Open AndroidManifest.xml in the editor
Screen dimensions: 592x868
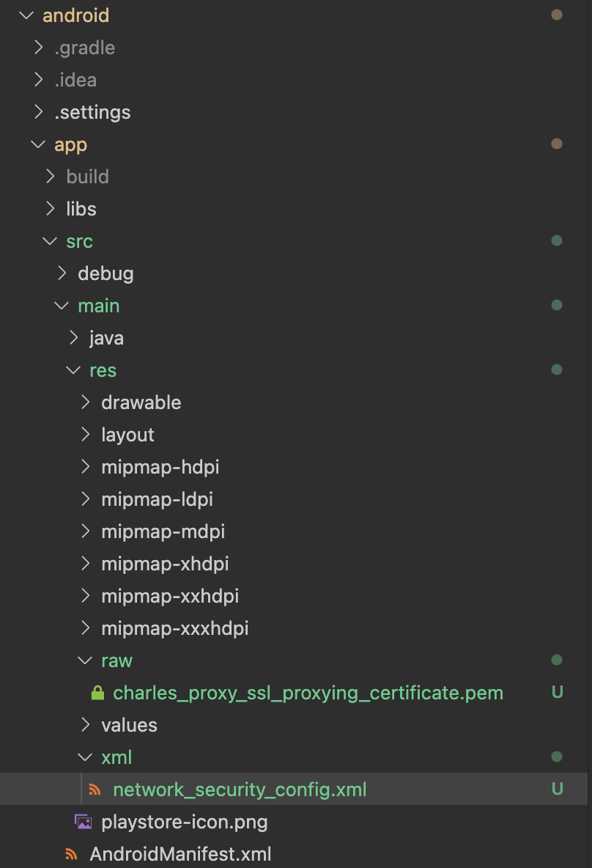pos(180,853)
